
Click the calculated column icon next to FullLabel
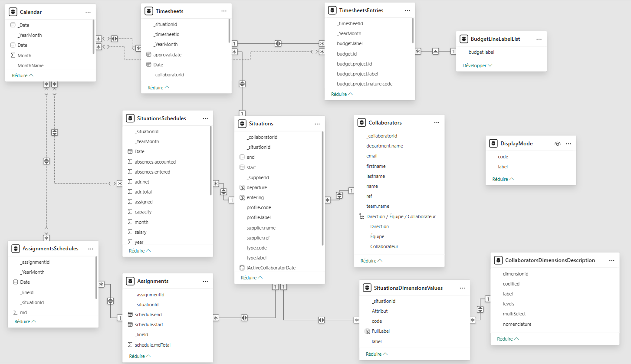click(x=367, y=331)
